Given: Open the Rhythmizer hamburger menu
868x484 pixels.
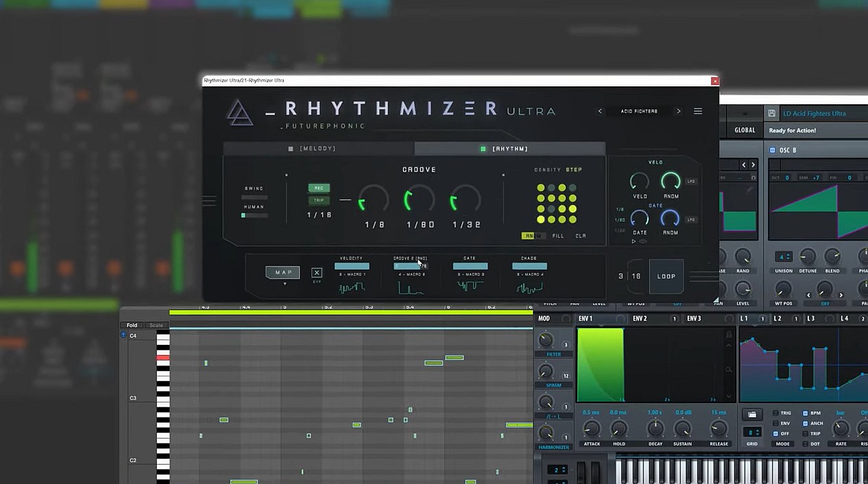Looking at the screenshot, I should (698, 111).
